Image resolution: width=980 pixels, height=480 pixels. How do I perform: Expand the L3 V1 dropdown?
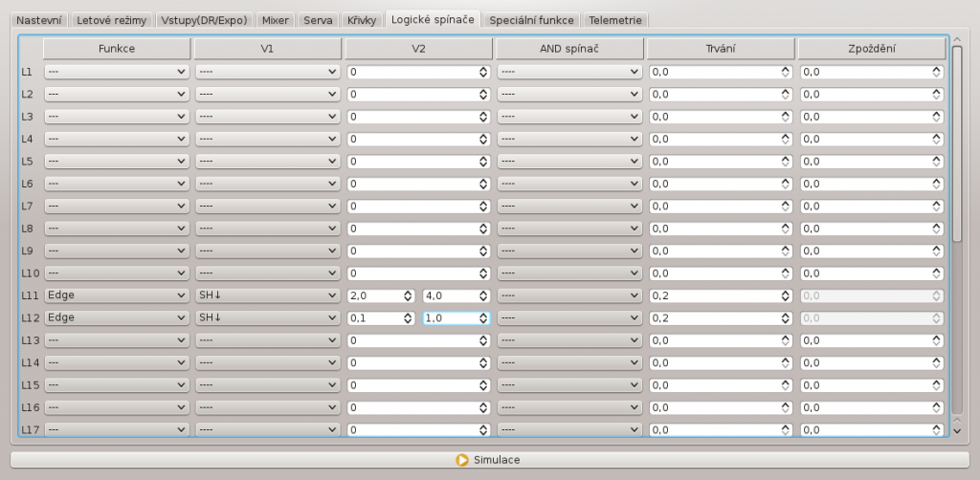(267, 117)
